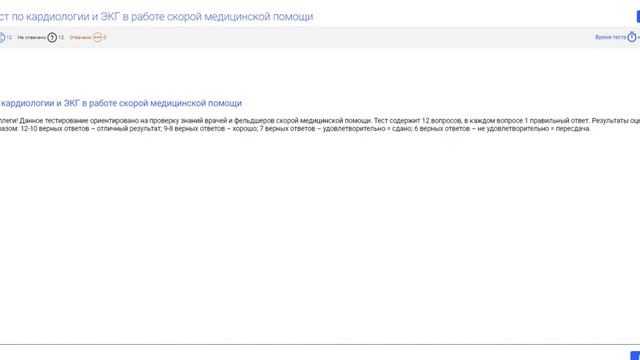Click the page title about кардиологии и ЭКГ
Viewport: 640px width, 360px height.
click(156, 17)
